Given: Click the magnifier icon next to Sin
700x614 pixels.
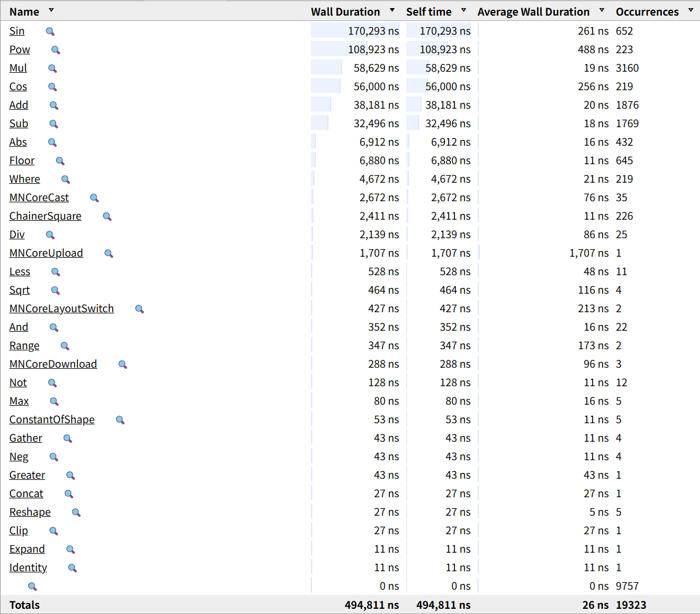Looking at the screenshot, I should pos(50,32).
